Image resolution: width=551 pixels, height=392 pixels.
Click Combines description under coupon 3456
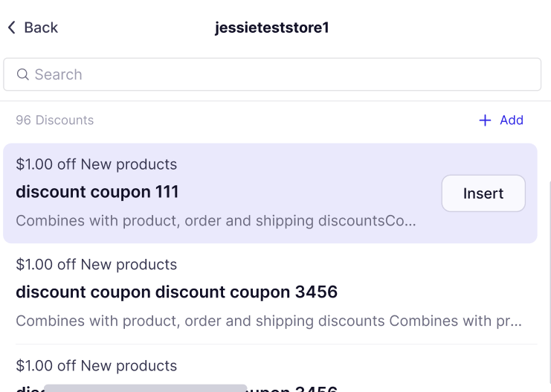pyautogui.click(x=269, y=321)
